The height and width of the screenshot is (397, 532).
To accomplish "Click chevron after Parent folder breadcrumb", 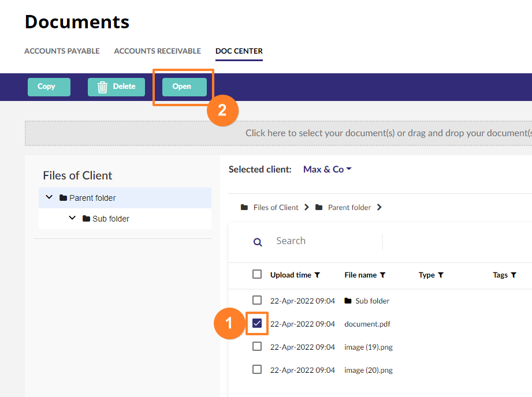I will [380, 207].
